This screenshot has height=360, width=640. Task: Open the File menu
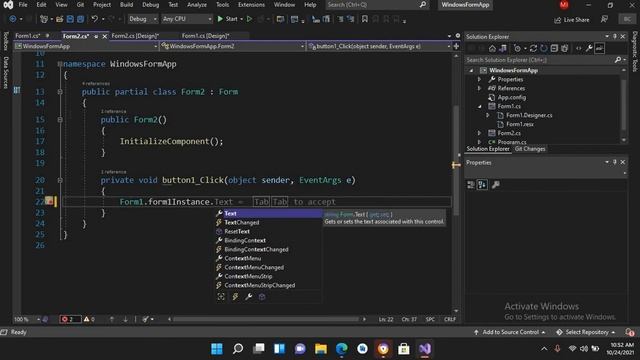pyautogui.click(x=23, y=5)
